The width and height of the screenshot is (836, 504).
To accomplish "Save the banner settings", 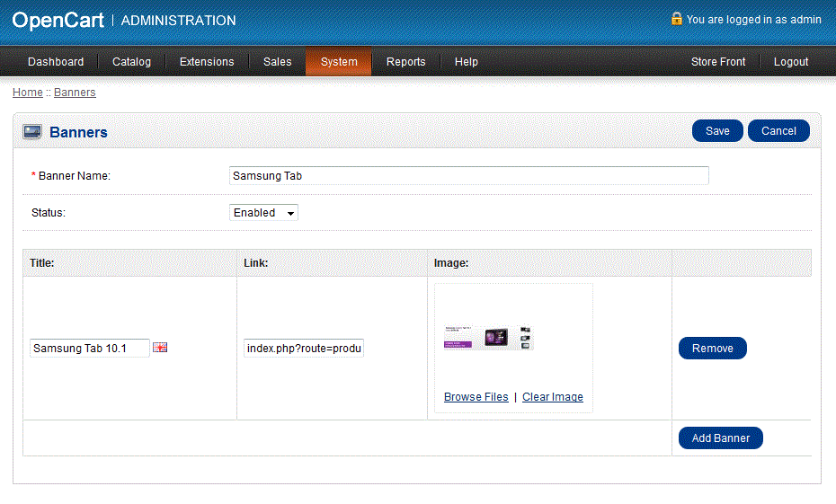I will 717,131.
